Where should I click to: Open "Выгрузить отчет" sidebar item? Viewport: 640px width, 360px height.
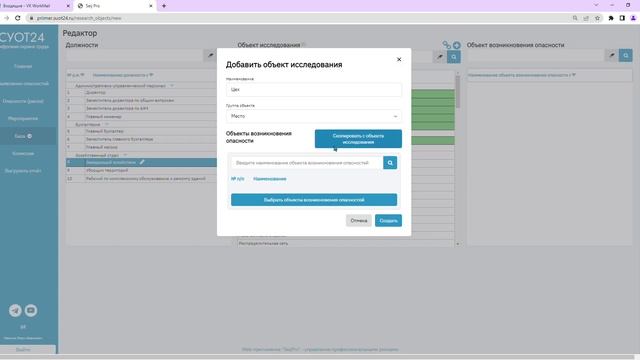pyautogui.click(x=23, y=171)
